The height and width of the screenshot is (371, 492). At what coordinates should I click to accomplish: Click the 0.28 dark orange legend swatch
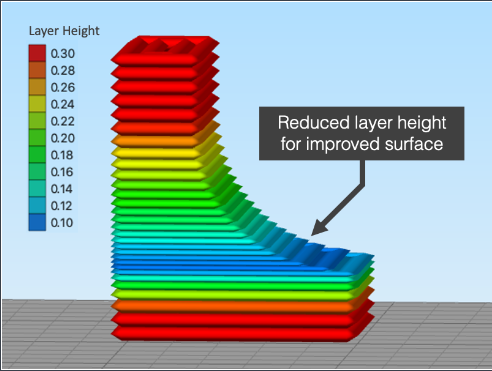pyautogui.click(x=37, y=70)
